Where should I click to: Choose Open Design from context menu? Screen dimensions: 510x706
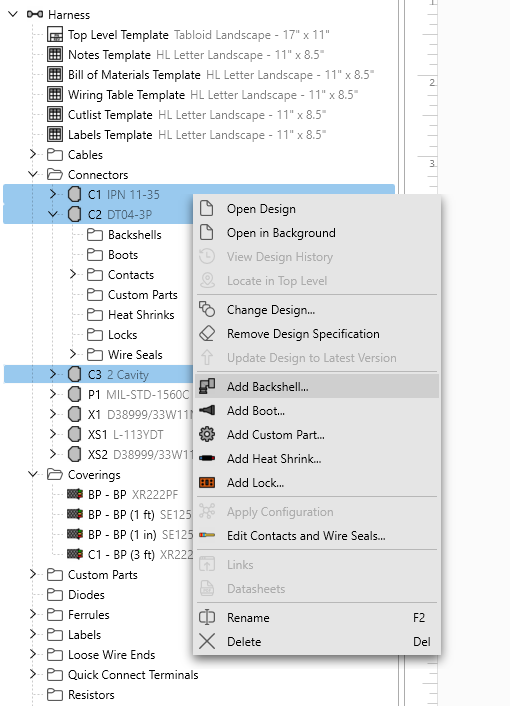[x=317, y=209]
